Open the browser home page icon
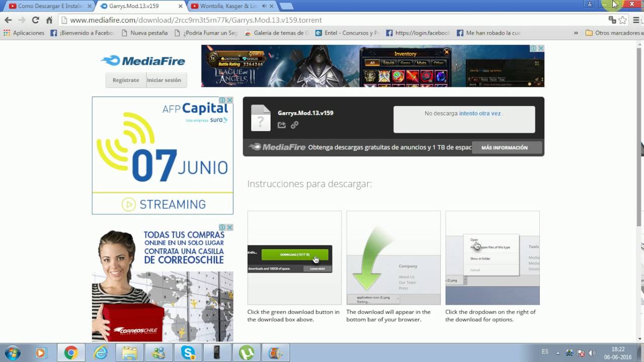Viewport: 644px width, 362px height. tap(49, 20)
